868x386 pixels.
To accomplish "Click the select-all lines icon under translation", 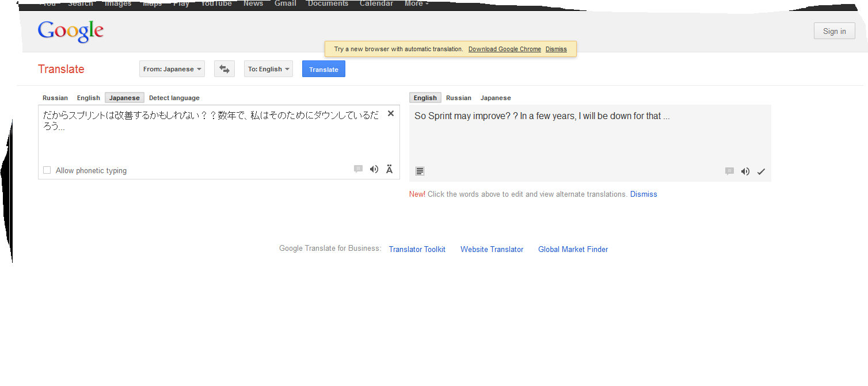I will (420, 171).
